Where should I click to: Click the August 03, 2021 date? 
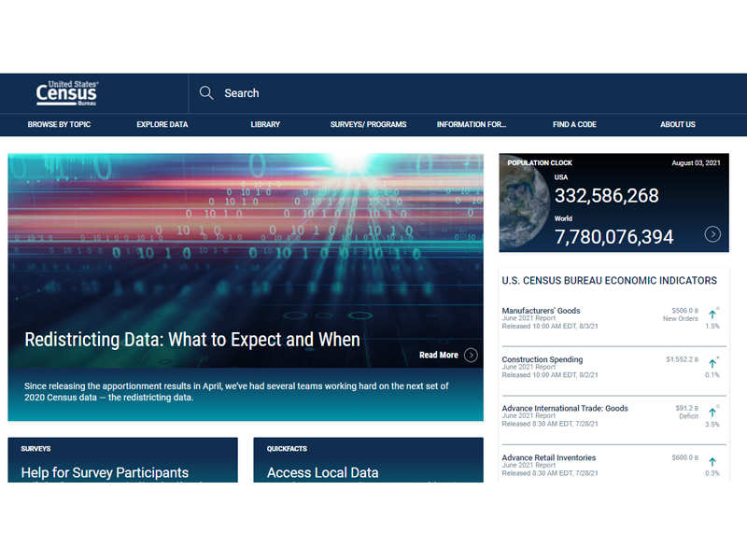[x=696, y=162]
